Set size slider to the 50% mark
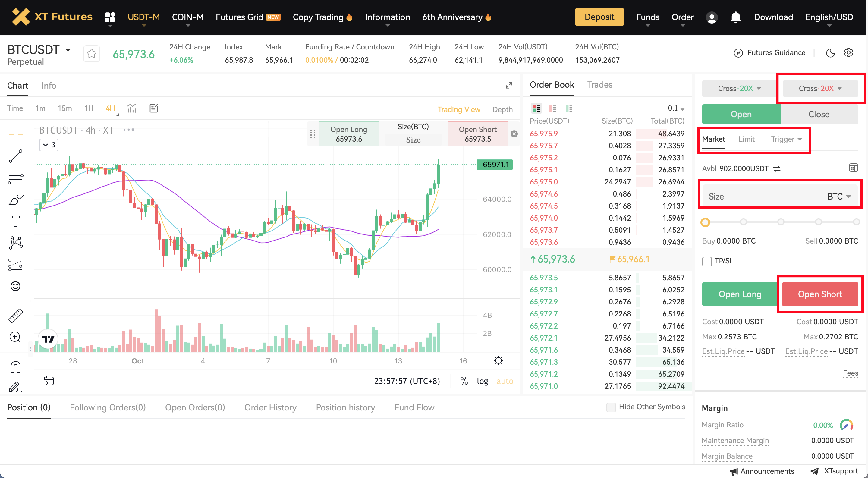The image size is (868, 478). (780, 222)
